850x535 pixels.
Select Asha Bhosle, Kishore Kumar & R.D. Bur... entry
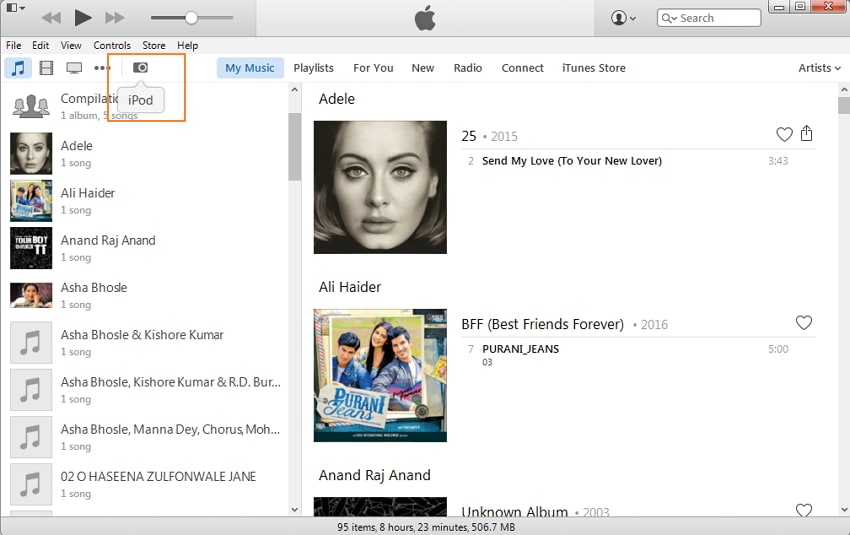(145, 389)
